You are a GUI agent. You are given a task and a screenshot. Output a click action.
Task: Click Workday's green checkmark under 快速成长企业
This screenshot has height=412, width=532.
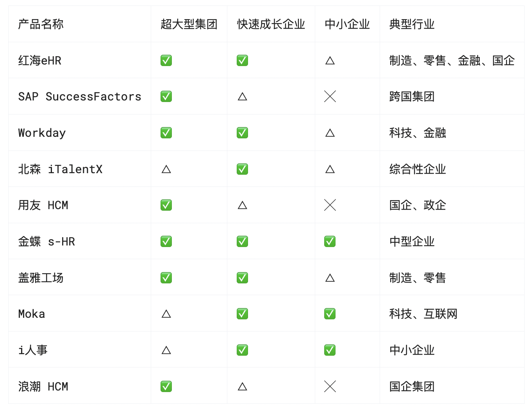tap(242, 133)
